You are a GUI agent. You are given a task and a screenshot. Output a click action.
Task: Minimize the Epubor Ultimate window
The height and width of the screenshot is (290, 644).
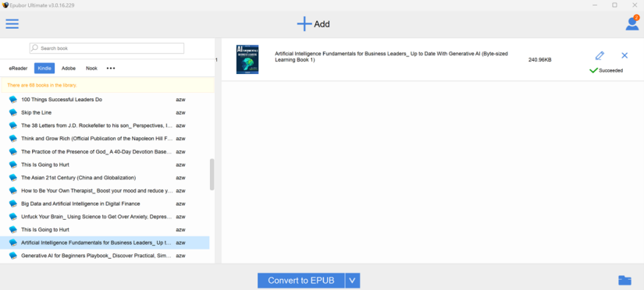(595, 5)
